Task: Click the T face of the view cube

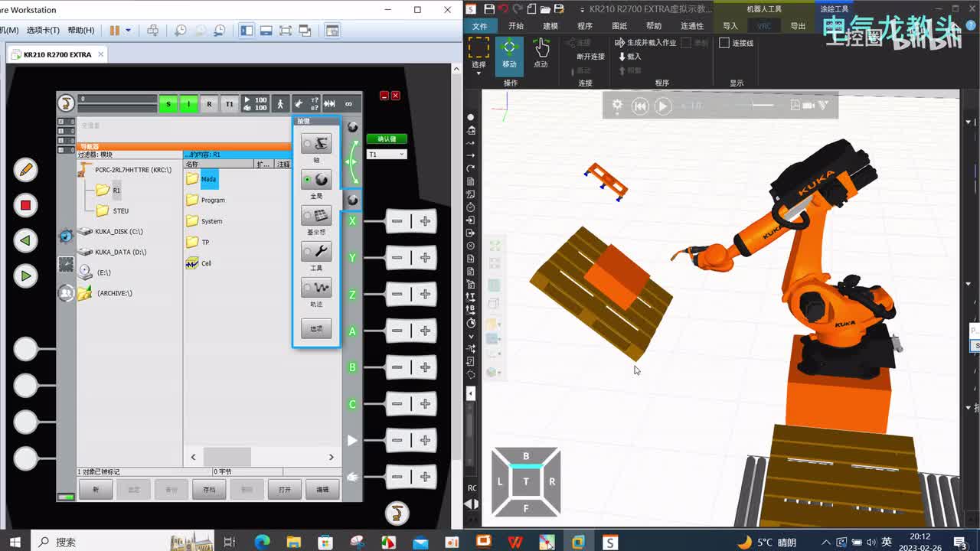Action: pos(526,481)
